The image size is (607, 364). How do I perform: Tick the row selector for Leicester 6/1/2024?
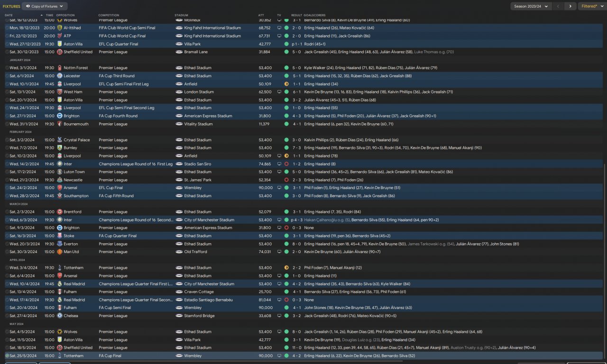click(7, 76)
